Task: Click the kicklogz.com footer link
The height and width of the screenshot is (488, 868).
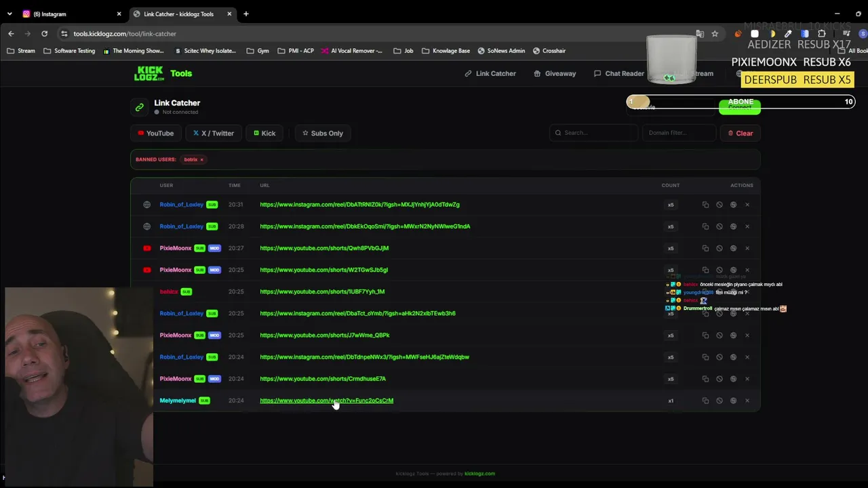Action: (x=479, y=474)
